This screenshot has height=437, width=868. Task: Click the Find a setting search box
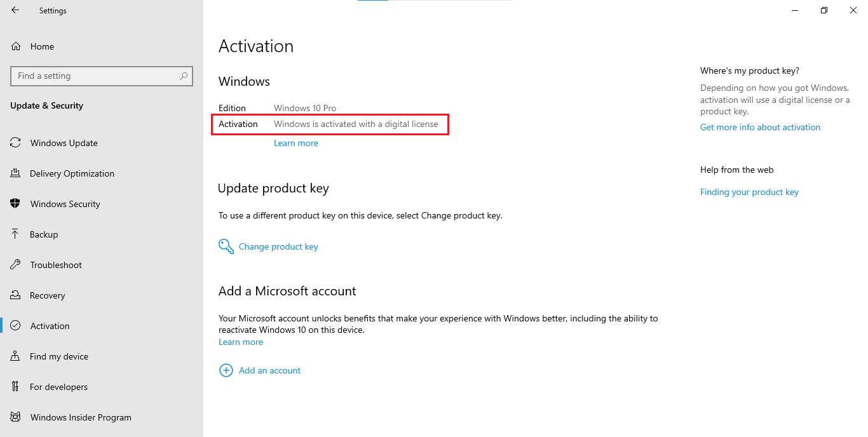click(95, 76)
